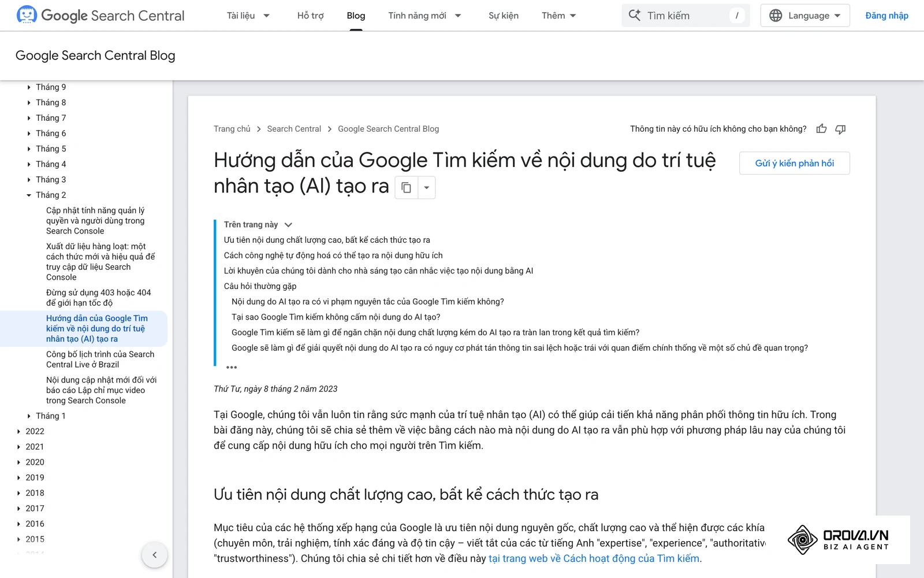Click the 'Google Search Central Blog' page header
Viewport: 924px width, 578px height.
point(95,55)
